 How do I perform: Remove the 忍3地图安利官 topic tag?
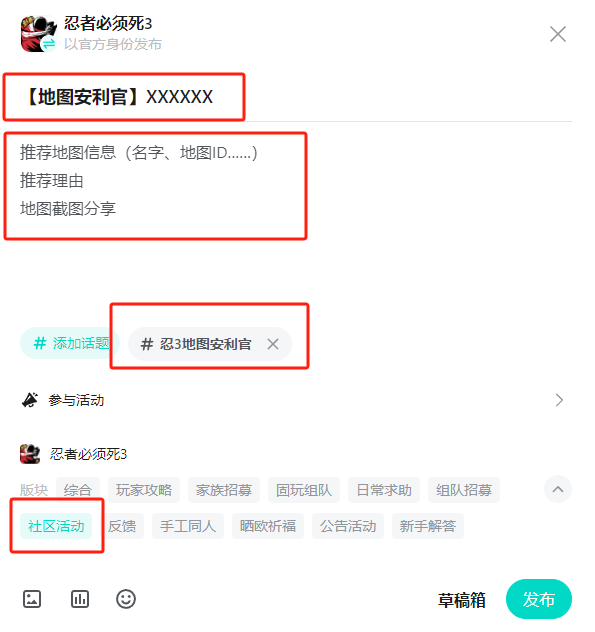coord(273,344)
